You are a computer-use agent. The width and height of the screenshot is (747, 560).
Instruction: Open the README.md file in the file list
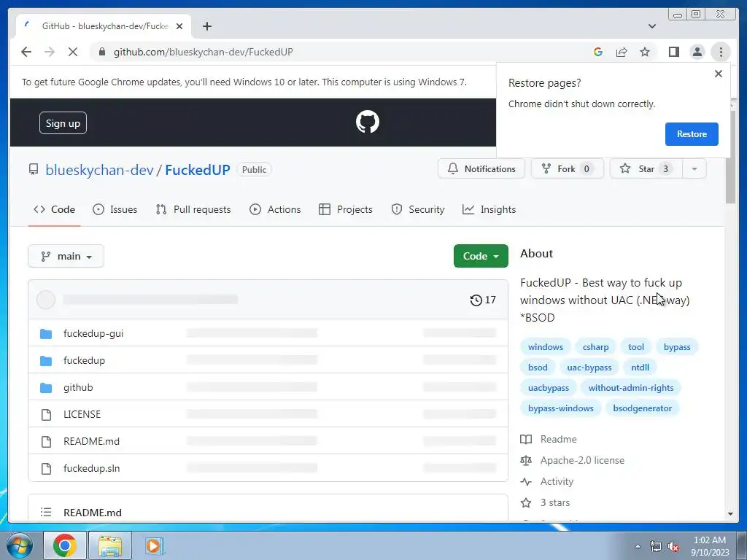click(x=91, y=441)
